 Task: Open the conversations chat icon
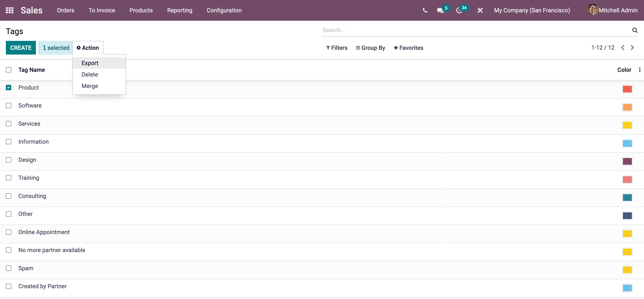coord(440,10)
